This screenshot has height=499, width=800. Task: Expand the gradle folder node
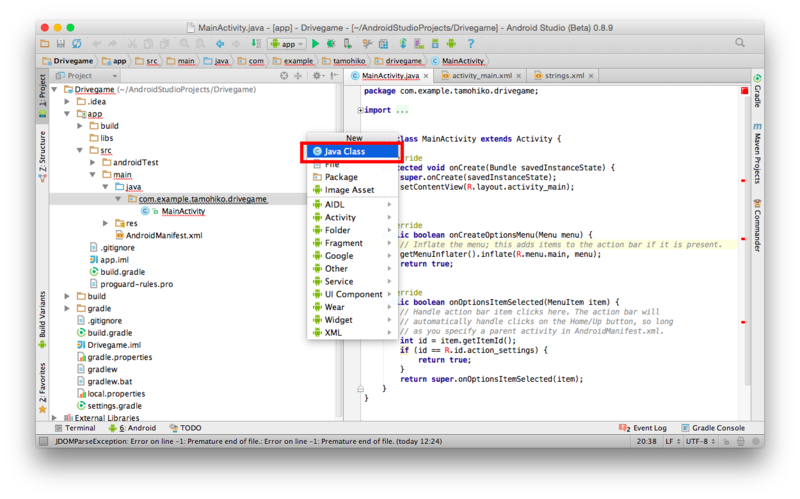click(x=67, y=308)
